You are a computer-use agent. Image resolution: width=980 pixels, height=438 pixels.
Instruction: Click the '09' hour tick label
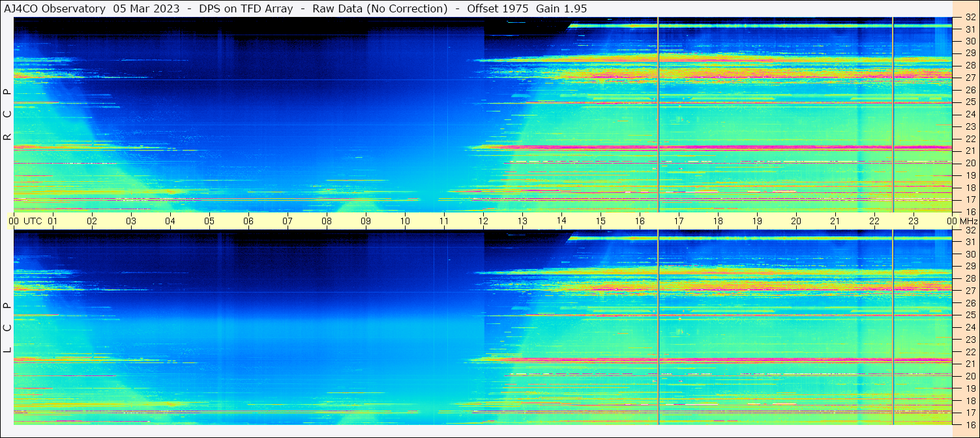point(366,221)
